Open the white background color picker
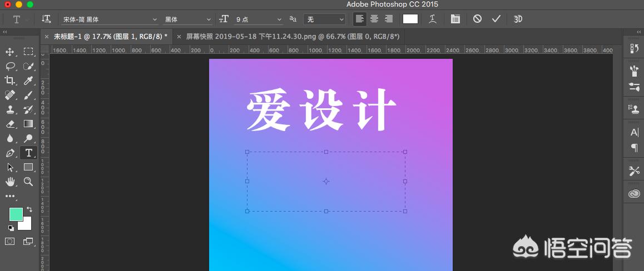 27,225
